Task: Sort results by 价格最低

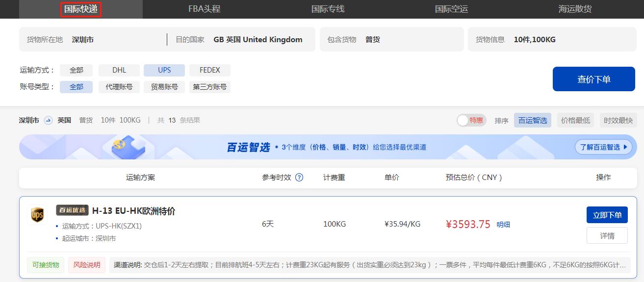Action: tap(575, 120)
